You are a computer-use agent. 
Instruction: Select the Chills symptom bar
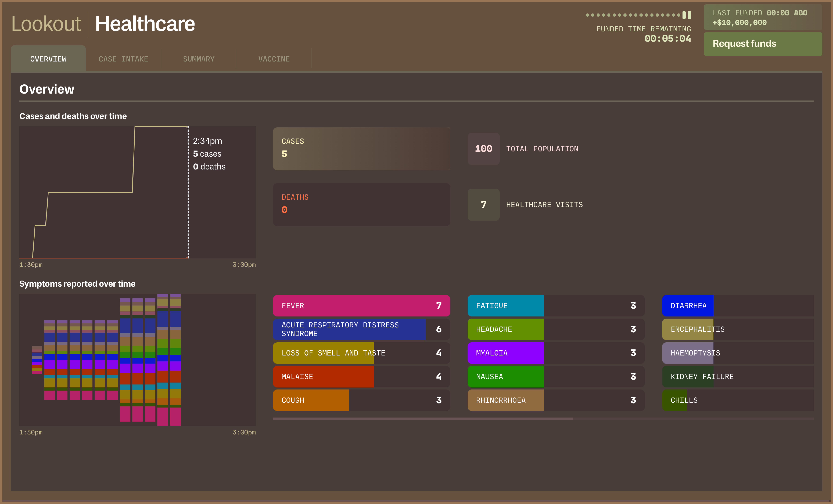click(x=738, y=400)
